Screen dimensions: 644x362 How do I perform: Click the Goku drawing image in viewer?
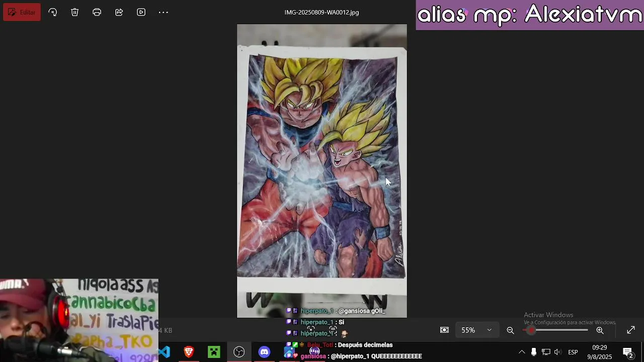[x=322, y=171]
